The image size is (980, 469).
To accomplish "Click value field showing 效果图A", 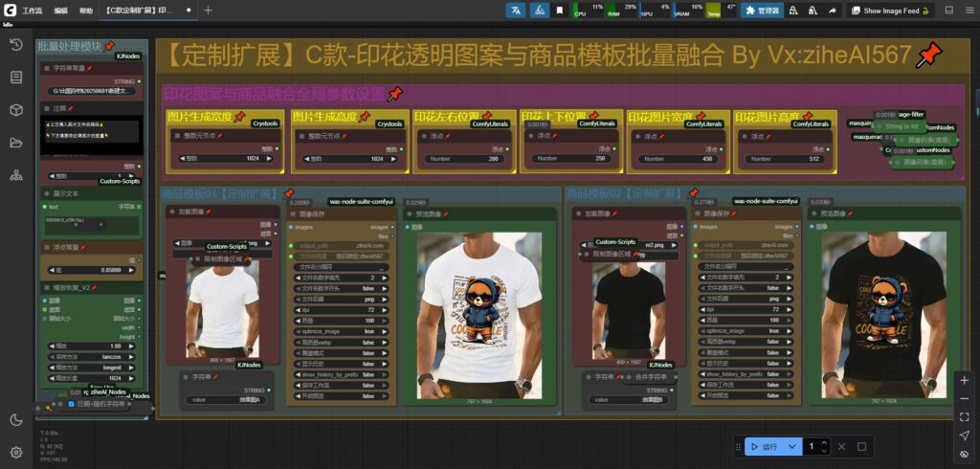I will (x=227, y=399).
